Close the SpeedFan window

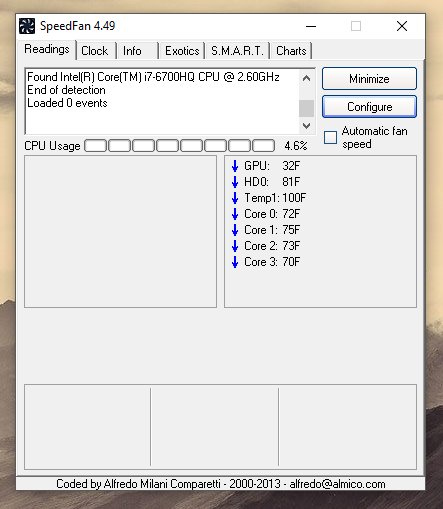point(402,26)
